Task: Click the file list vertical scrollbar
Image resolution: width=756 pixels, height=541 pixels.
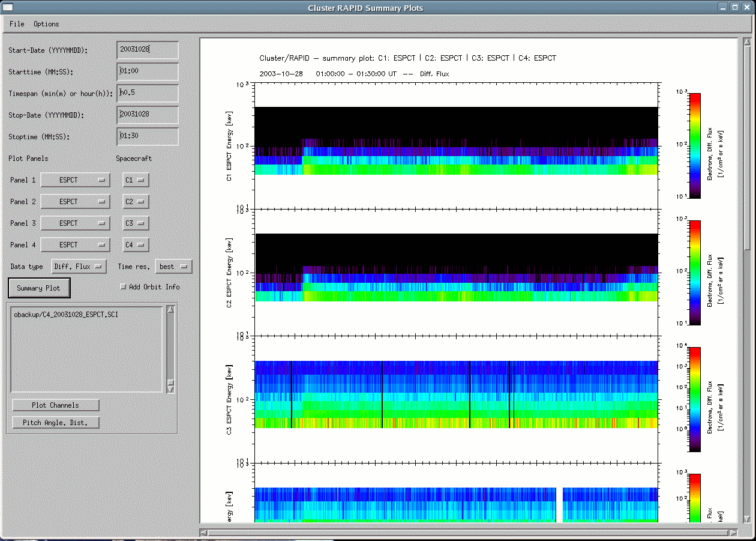Action: [x=170, y=349]
